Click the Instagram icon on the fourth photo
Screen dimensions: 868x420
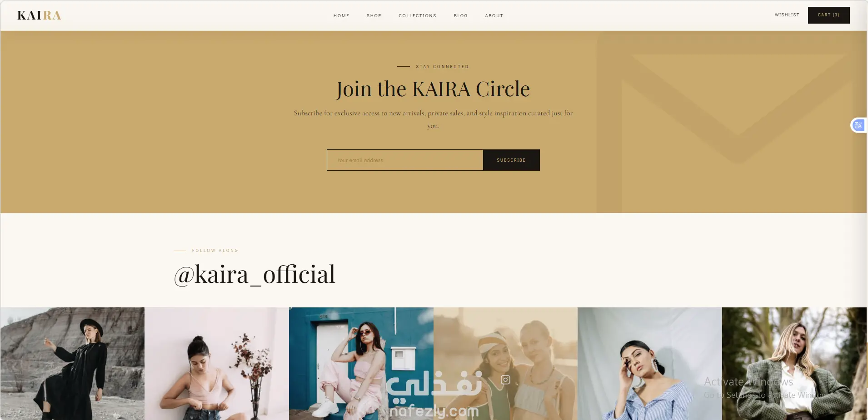pos(505,380)
